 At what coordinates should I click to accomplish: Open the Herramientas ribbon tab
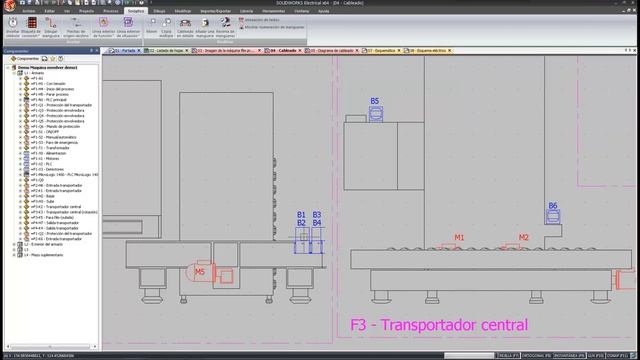273,11
